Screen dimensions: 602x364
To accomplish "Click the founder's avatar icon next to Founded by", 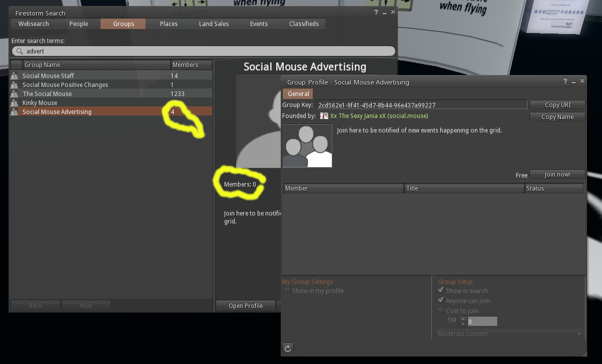I will click(x=324, y=115).
